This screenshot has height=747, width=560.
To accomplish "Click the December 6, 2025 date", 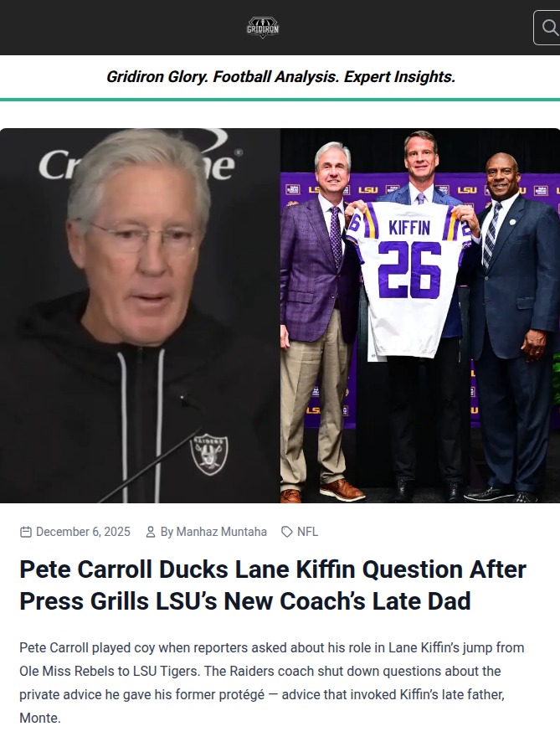I will [83, 531].
